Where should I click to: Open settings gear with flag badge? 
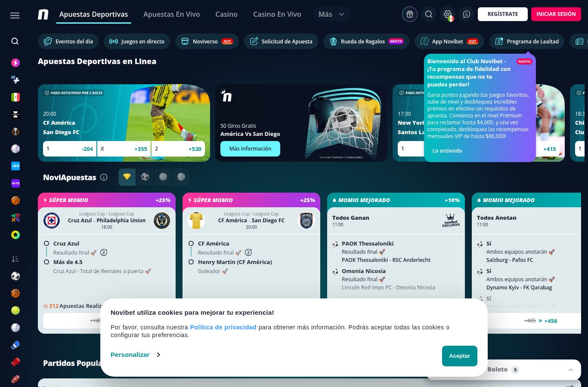[448, 15]
